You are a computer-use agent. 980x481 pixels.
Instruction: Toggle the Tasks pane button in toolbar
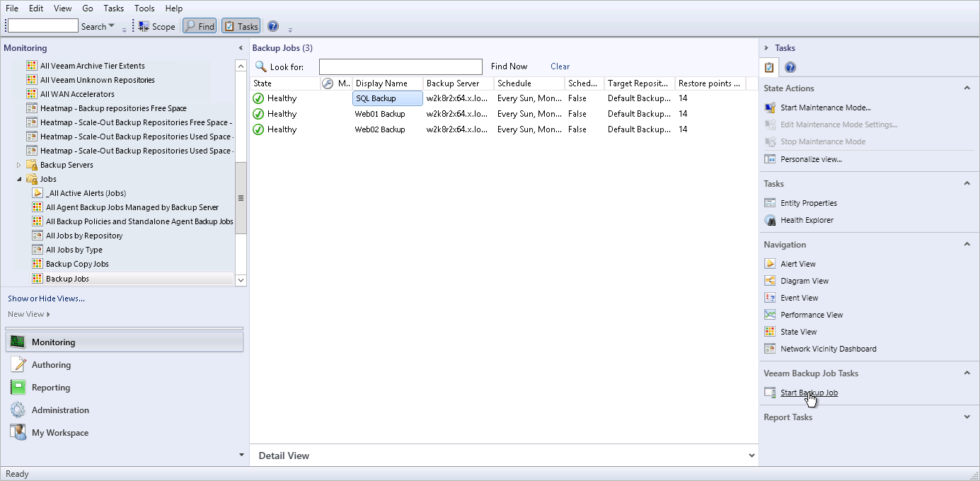pos(241,26)
